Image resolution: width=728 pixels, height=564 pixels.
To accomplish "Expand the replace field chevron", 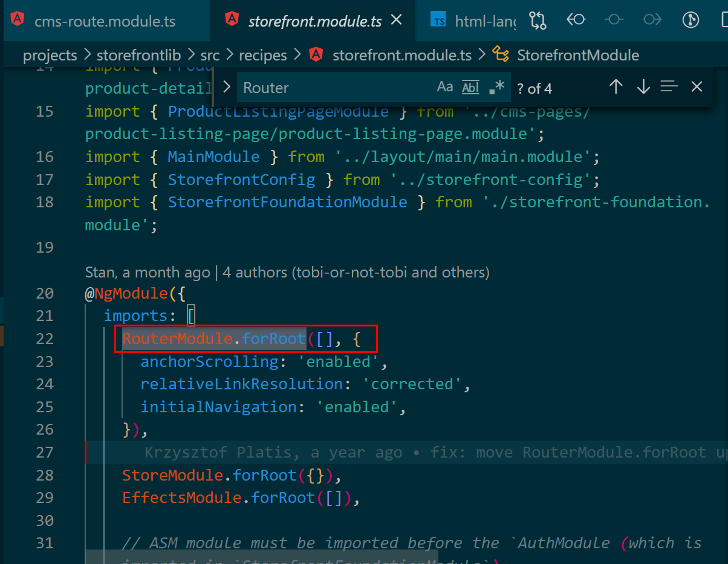I will click(x=227, y=87).
